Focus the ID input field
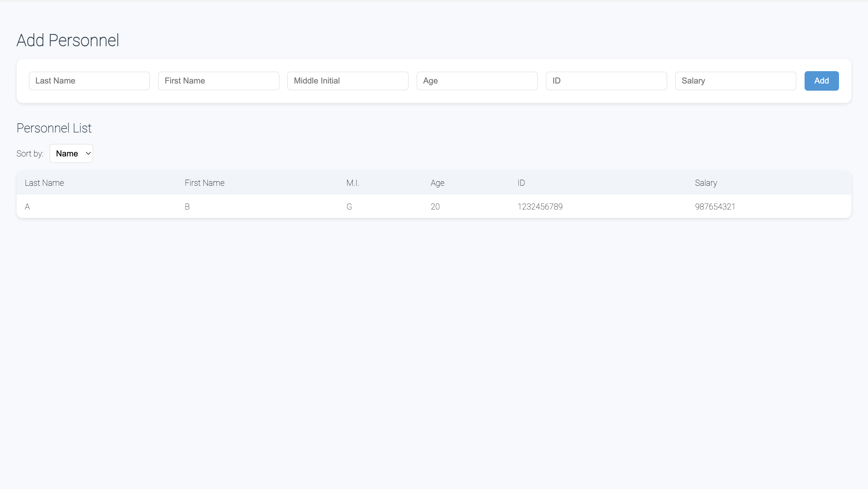868x489 pixels. point(606,81)
